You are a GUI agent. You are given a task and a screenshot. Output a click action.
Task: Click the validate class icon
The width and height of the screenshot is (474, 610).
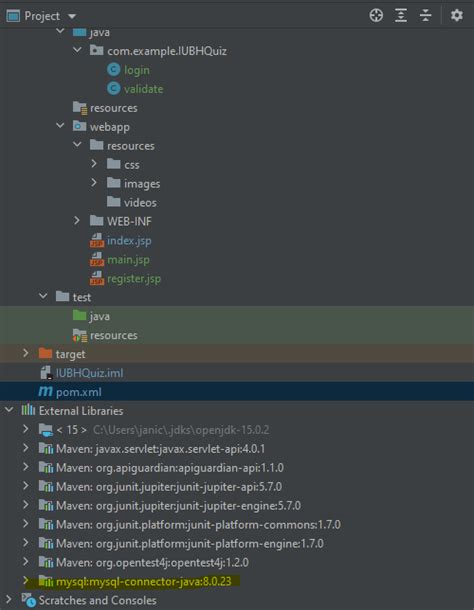[113, 89]
